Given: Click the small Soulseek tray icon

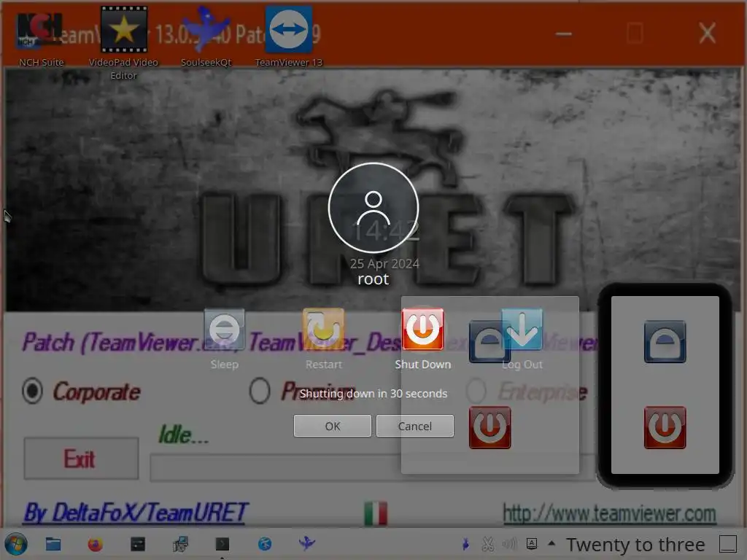Looking at the screenshot, I should [x=466, y=543].
